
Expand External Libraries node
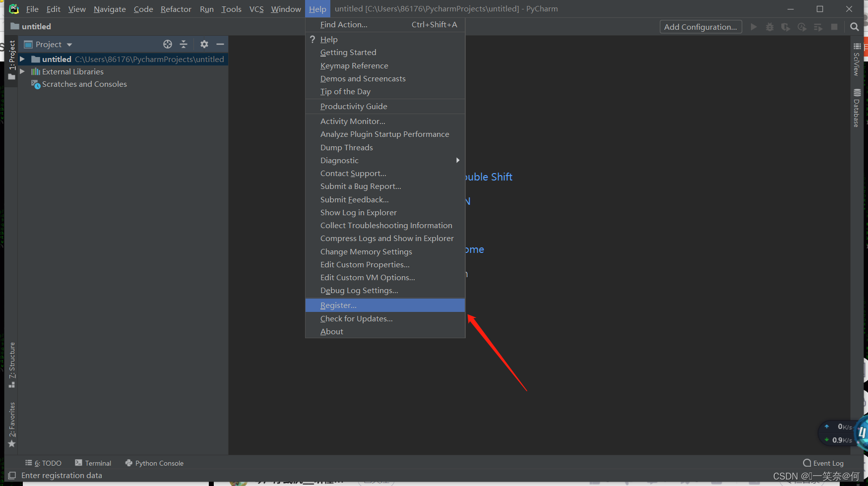click(x=22, y=71)
